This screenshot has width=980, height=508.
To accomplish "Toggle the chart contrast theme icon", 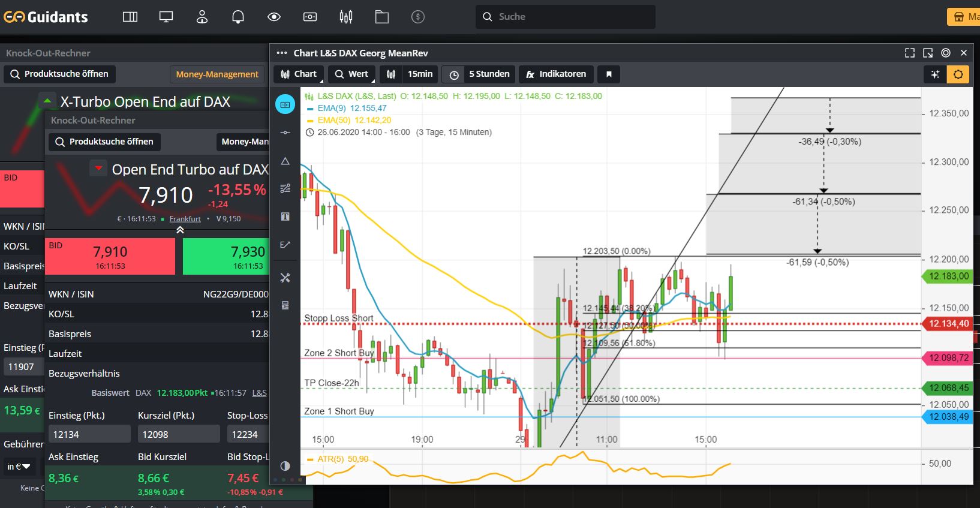I will [x=285, y=466].
